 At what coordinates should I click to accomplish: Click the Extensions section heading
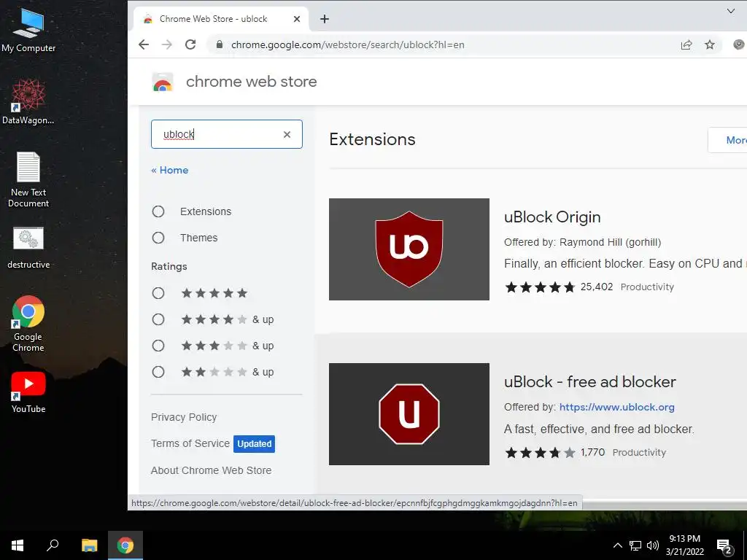click(x=372, y=139)
